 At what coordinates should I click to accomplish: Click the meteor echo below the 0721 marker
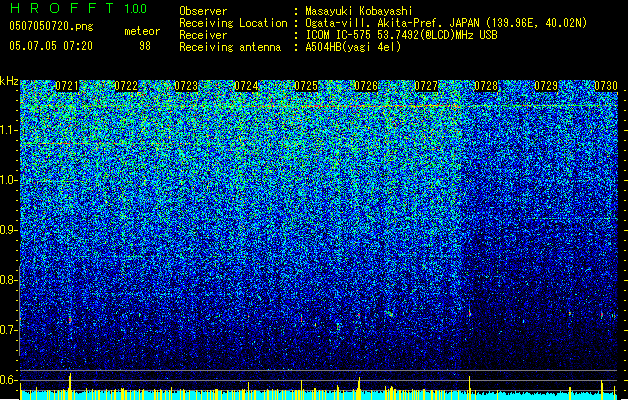click(70, 320)
